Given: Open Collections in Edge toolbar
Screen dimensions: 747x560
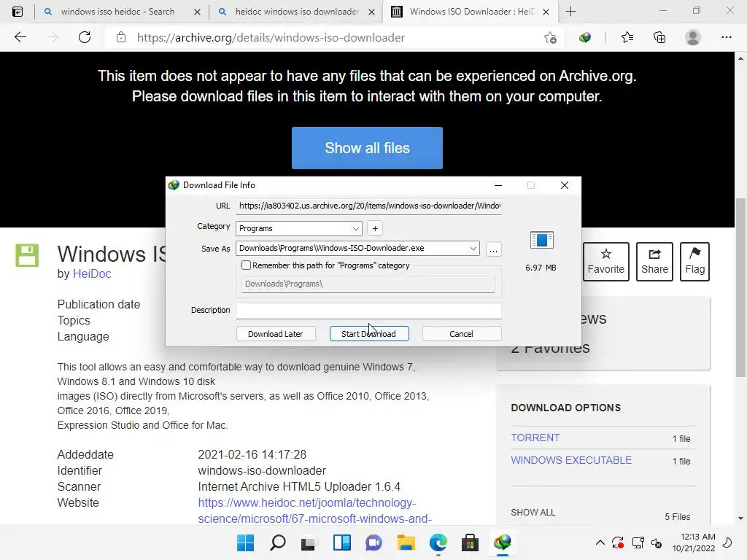Looking at the screenshot, I should [659, 37].
